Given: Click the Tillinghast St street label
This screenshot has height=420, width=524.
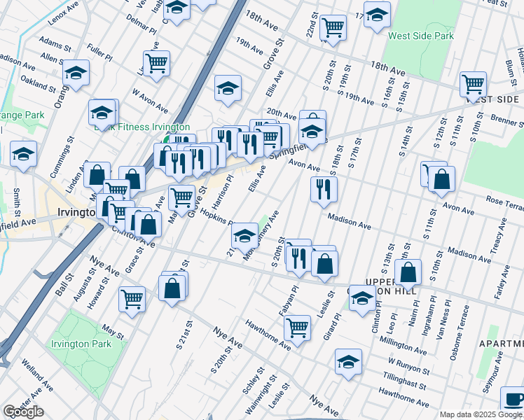Looking at the screenshot, I should click(404, 381).
